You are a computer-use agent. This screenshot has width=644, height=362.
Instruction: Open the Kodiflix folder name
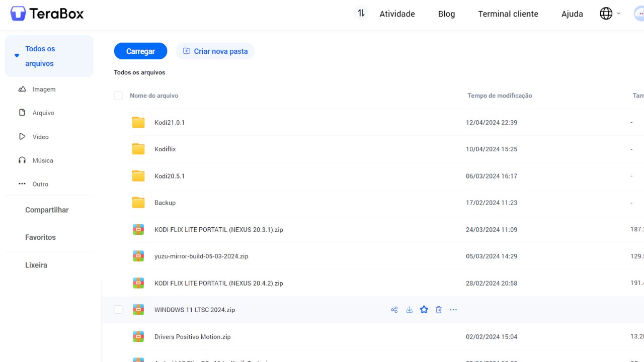[165, 149]
